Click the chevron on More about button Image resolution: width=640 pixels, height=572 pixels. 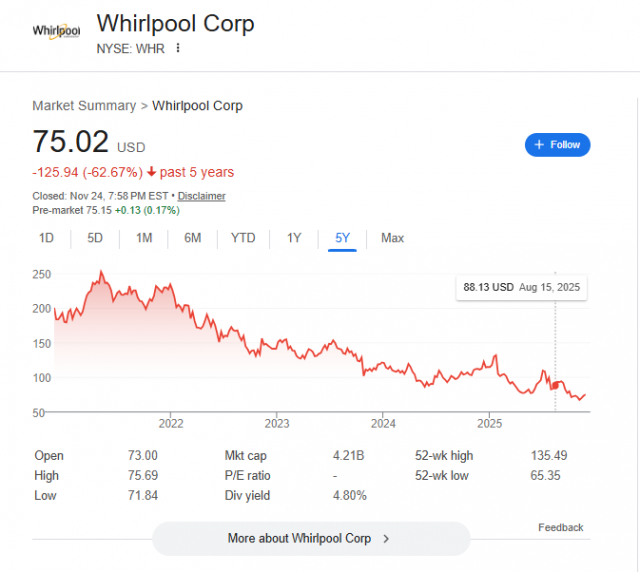tap(387, 538)
